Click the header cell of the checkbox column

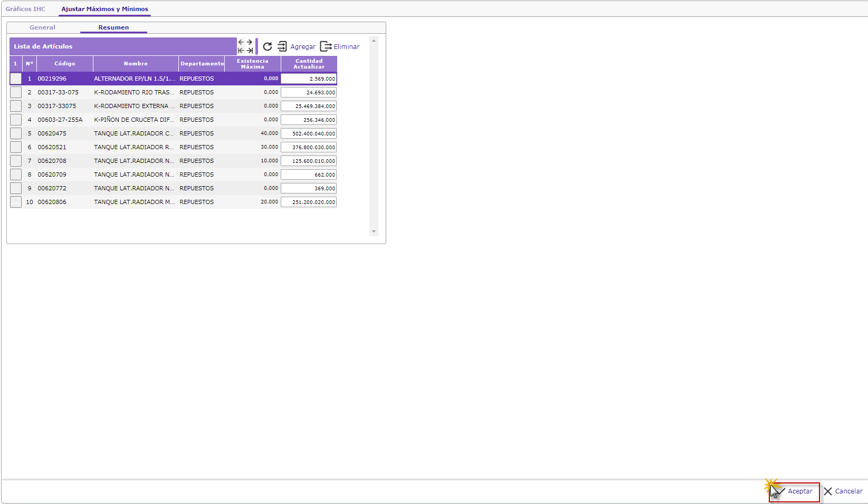pos(16,64)
